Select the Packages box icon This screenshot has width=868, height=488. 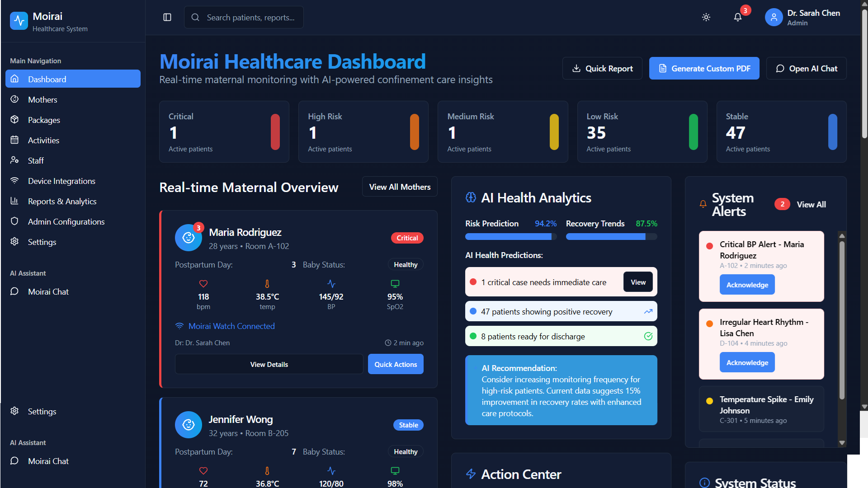pyautogui.click(x=15, y=120)
